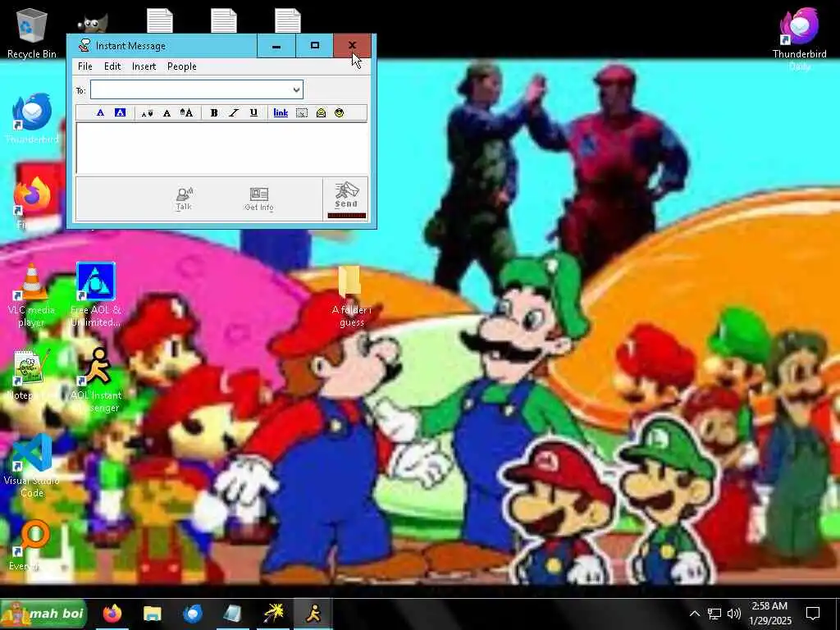Open the Insert menu in Instant Message

point(144,66)
